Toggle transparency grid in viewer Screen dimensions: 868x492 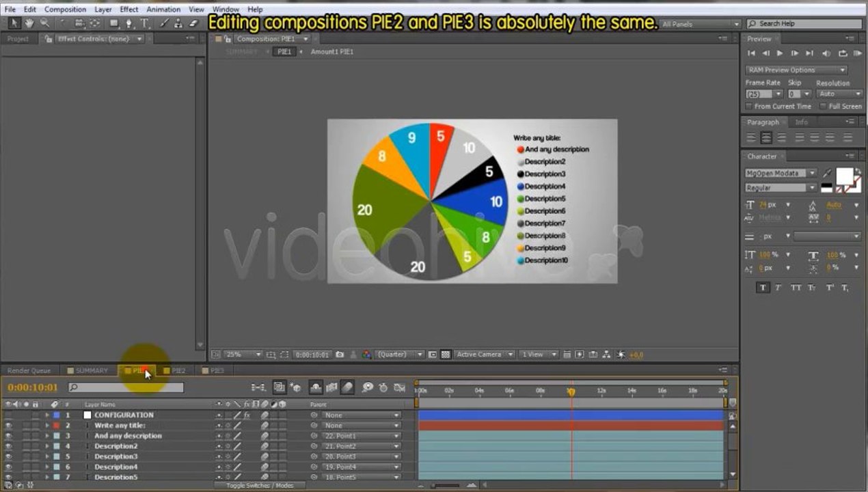(x=446, y=355)
